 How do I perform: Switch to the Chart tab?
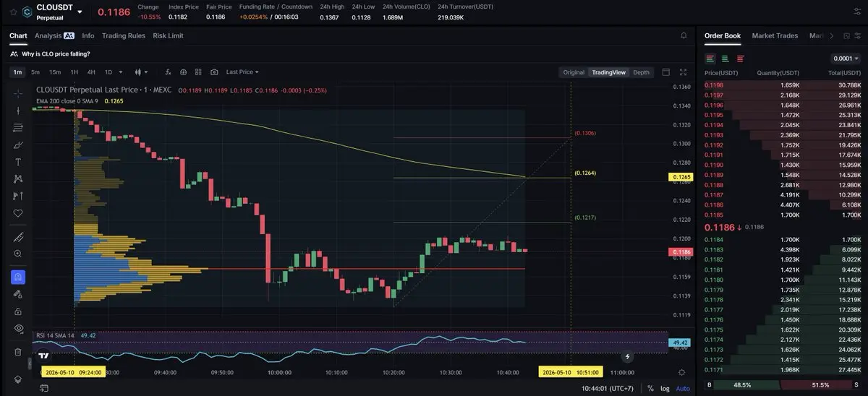click(x=18, y=35)
